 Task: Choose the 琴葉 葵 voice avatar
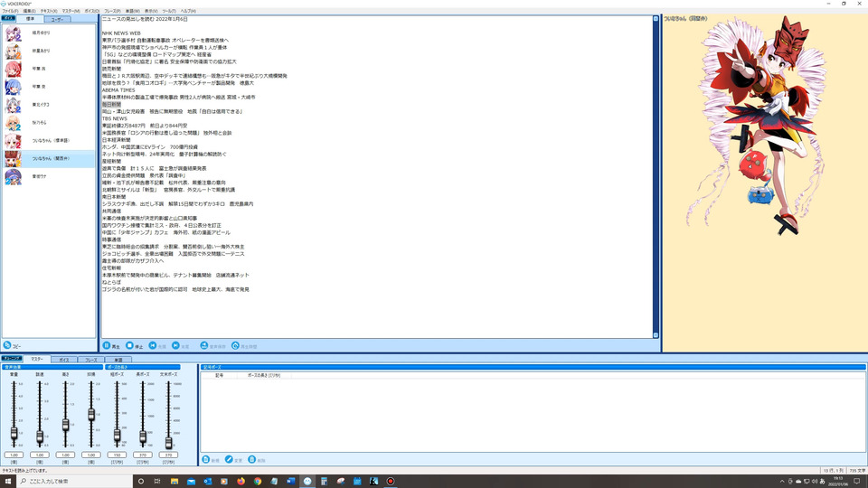13,87
